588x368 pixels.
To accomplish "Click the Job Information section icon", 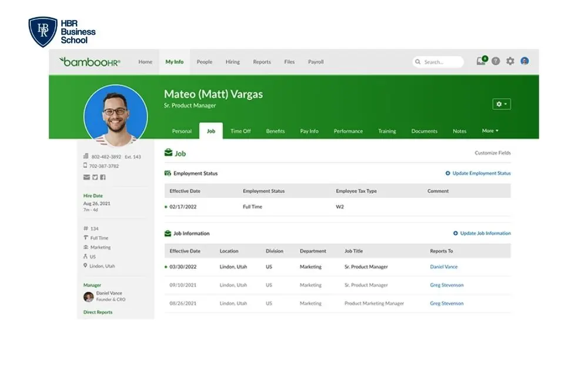I will [x=168, y=233].
